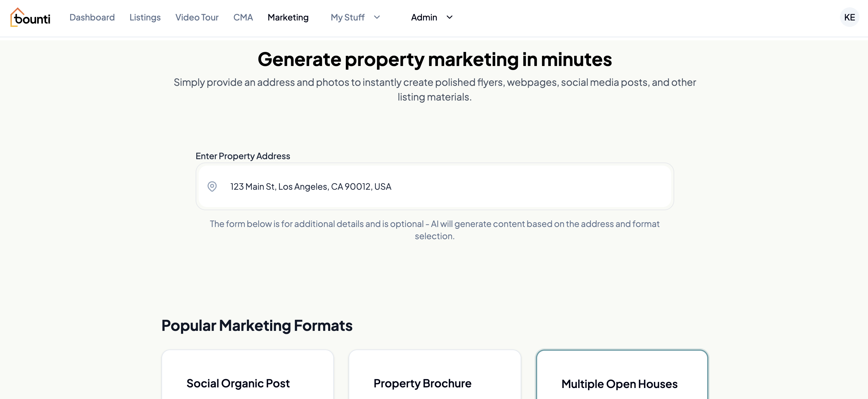Click the bounti house logo
This screenshot has width=868, height=399.
point(30,17)
